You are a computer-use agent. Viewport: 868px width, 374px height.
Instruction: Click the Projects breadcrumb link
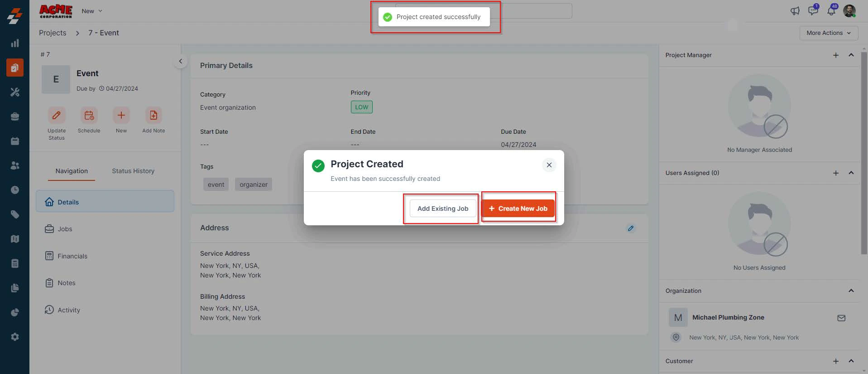click(x=53, y=33)
